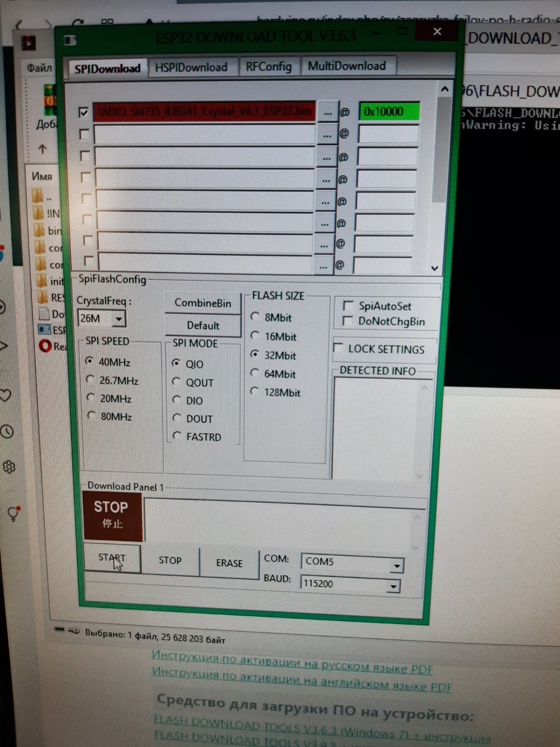Click the parent '..' folder in archive list

click(43, 196)
